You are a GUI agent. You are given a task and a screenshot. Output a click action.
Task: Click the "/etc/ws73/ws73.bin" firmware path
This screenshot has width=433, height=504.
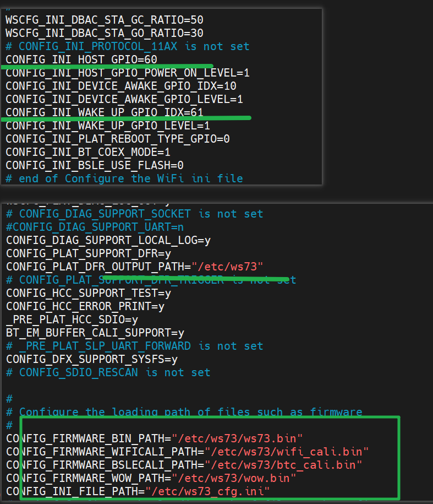pyautogui.click(x=237, y=438)
